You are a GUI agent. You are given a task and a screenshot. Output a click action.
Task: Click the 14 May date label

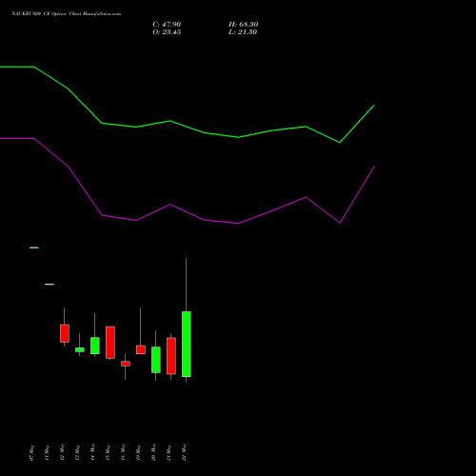[92, 453]
